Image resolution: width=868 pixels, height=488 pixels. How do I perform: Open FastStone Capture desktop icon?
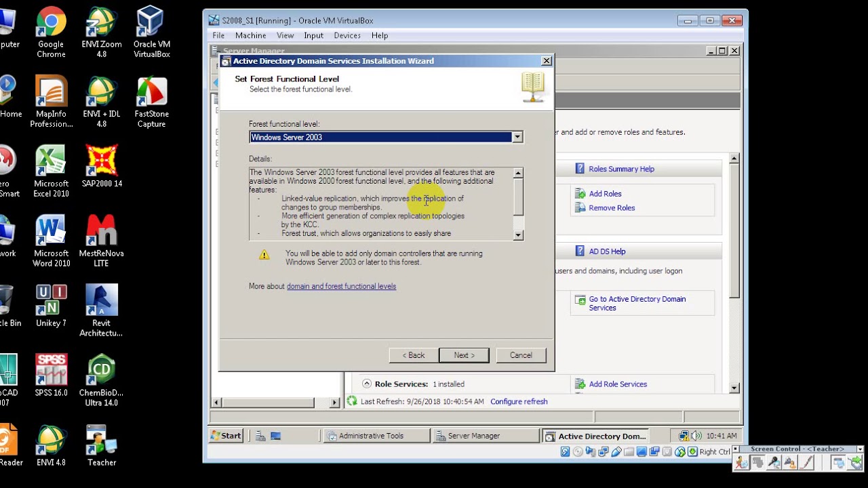click(151, 102)
